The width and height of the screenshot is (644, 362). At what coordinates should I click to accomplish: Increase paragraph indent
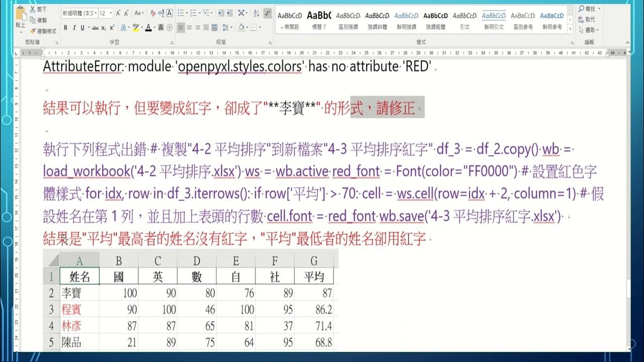pos(229,13)
